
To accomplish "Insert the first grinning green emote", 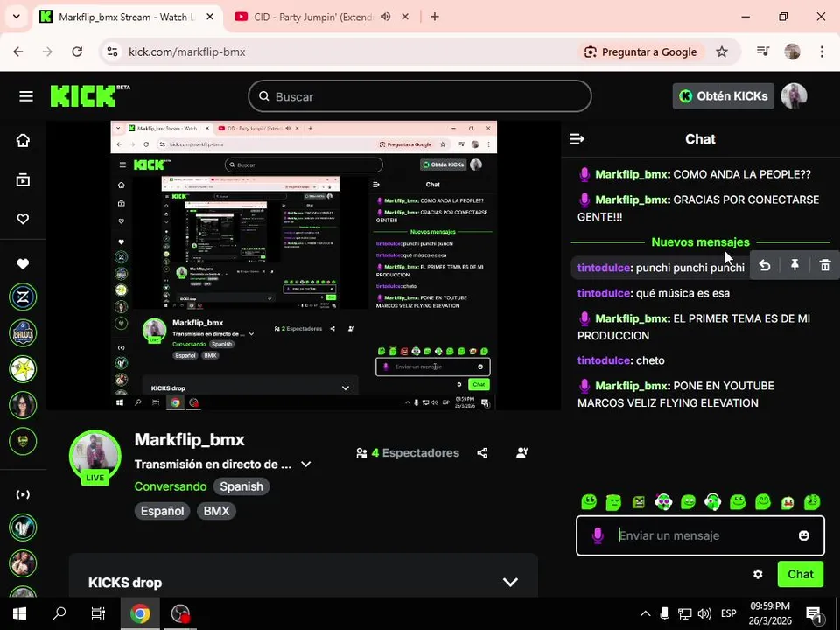I will (x=589, y=502).
